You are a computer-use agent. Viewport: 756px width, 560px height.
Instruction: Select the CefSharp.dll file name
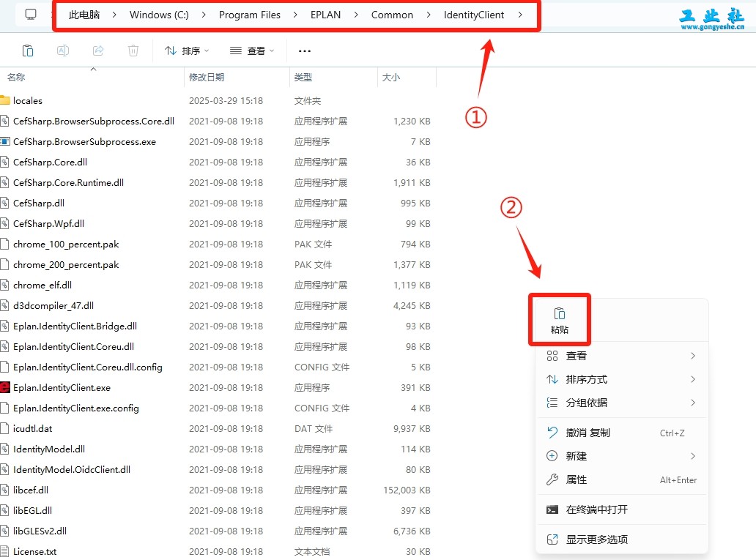coord(39,203)
